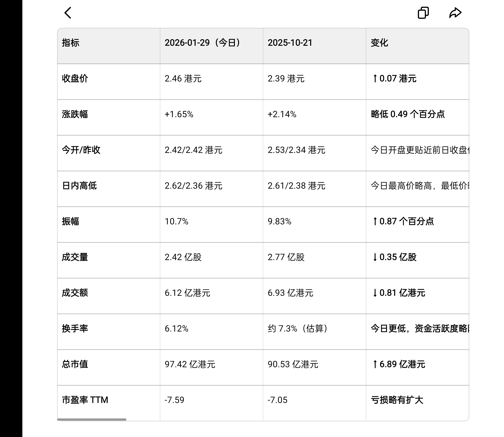Select the 涨跌幅 row label
The height and width of the screenshot is (437, 504).
75,114
